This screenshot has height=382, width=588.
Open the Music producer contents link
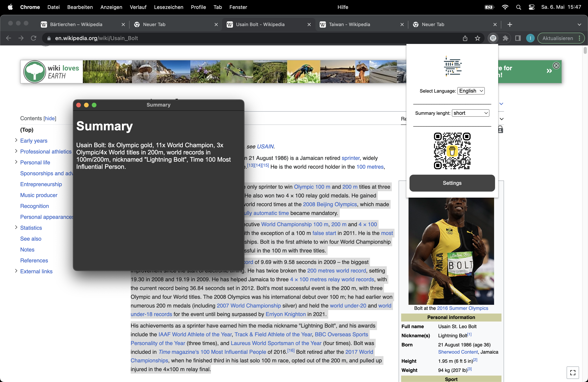click(39, 195)
